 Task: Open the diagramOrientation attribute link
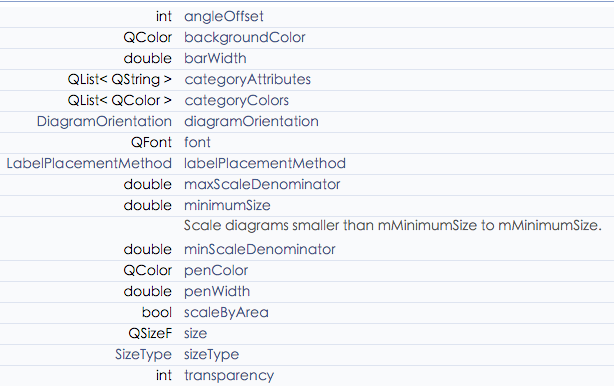[x=251, y=121]
